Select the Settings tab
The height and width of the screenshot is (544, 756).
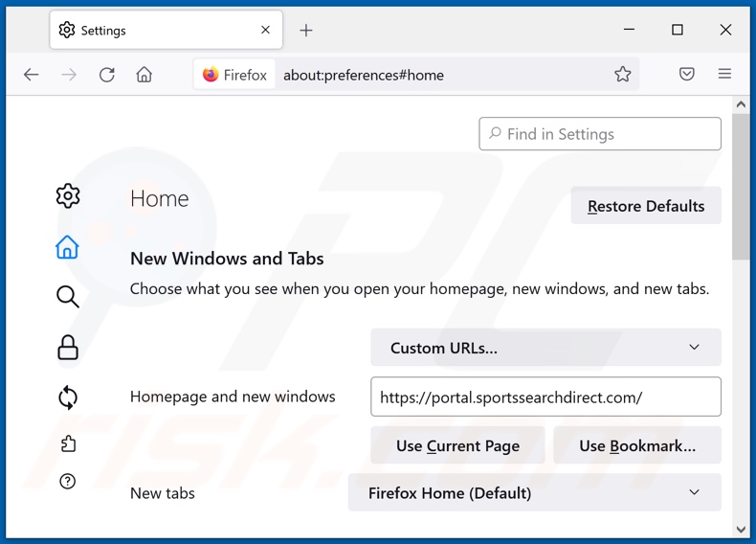166,30
